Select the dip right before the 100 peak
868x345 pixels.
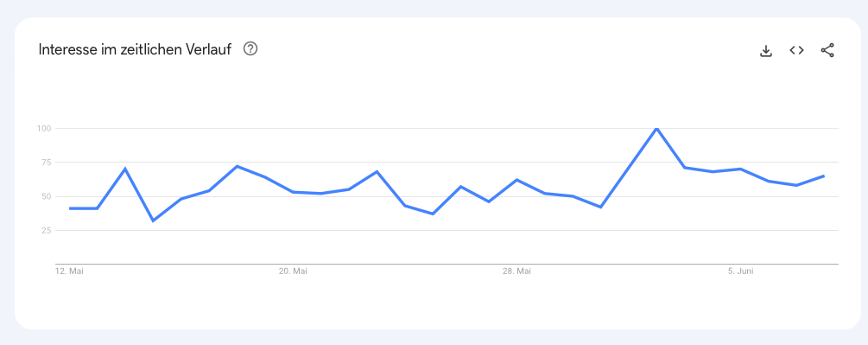coord(600,208)
